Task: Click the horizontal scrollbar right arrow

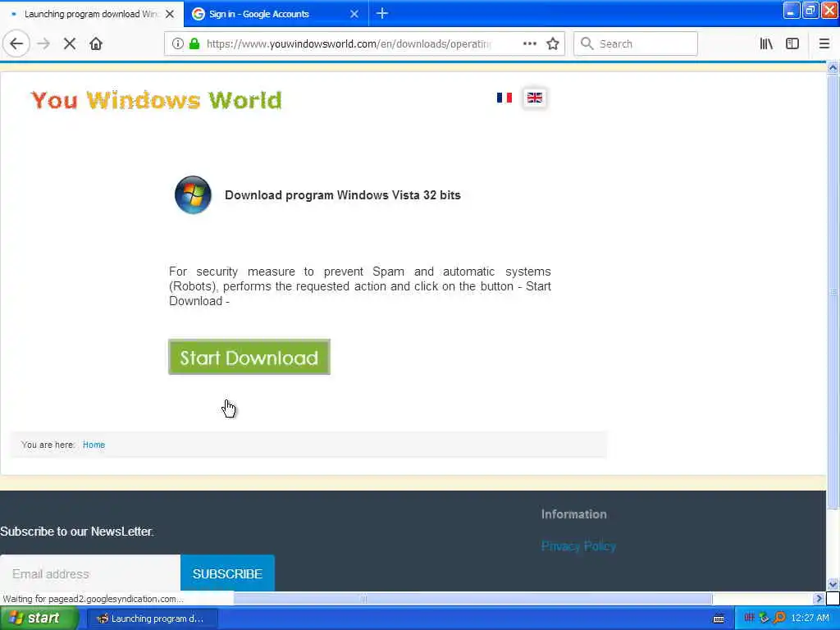Action: pyautogui.click(x=819, y=598)
